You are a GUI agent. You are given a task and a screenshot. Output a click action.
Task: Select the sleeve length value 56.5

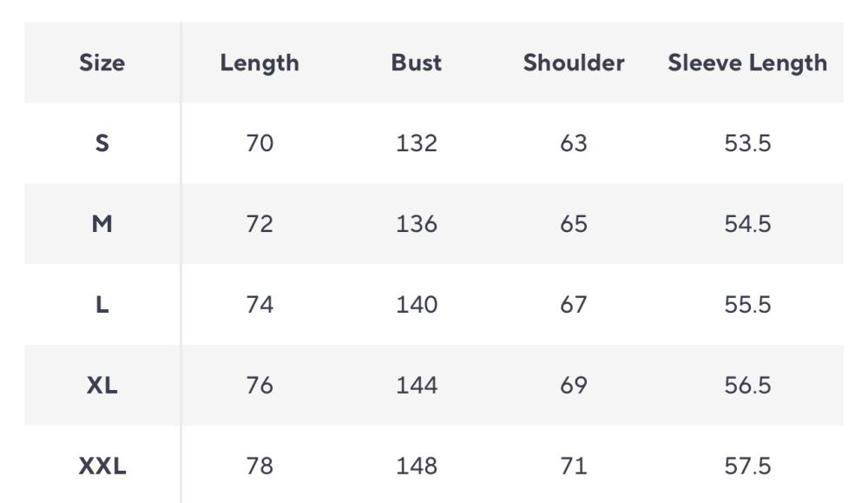[747, 386]
